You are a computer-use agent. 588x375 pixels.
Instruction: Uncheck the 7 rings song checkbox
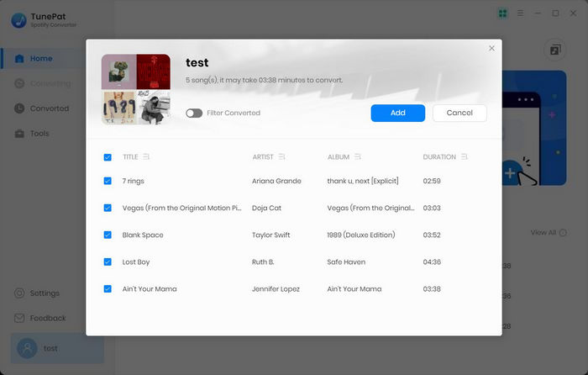(x=108, y=181)
